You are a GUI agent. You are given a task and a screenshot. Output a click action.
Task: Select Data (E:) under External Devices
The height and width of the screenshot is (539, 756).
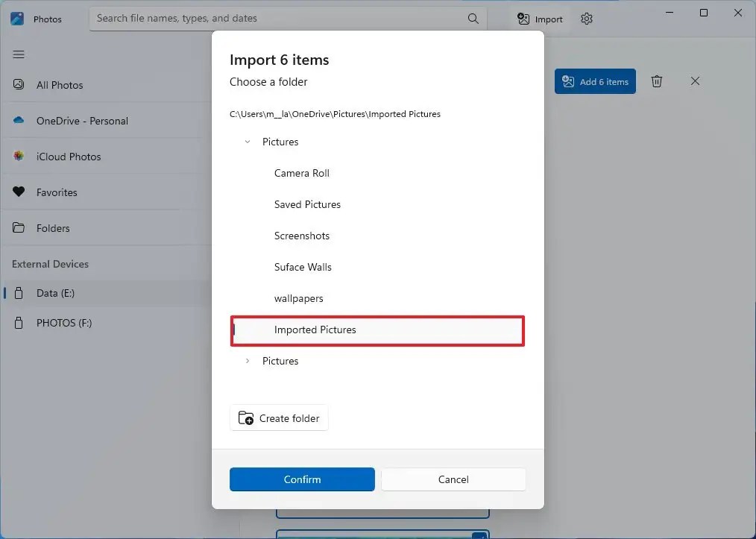(x=56, y=293)
